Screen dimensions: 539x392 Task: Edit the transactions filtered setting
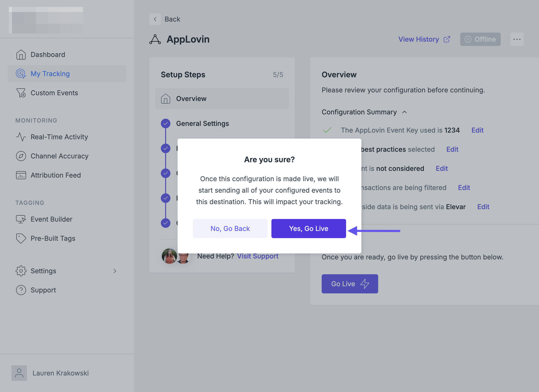(464, 188)
